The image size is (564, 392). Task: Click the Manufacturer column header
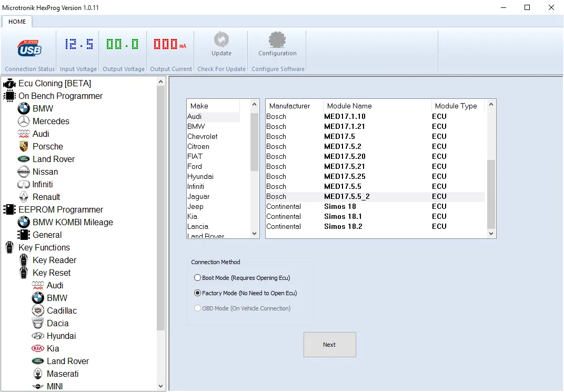click(295, 106)
